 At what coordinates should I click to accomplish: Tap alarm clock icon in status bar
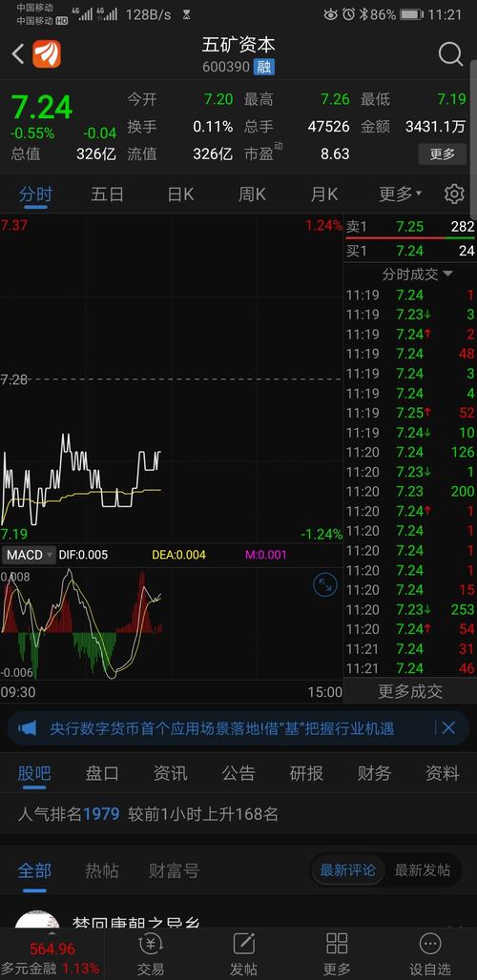pos(348,14)
